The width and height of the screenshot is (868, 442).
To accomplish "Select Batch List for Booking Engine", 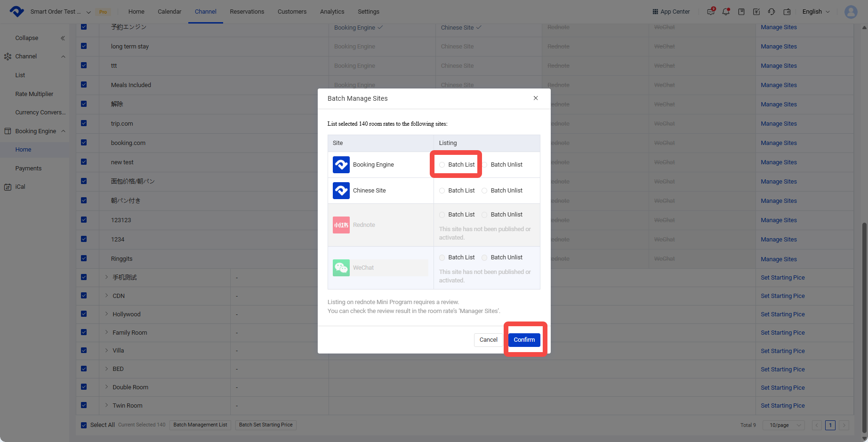I will coord(442,165).
